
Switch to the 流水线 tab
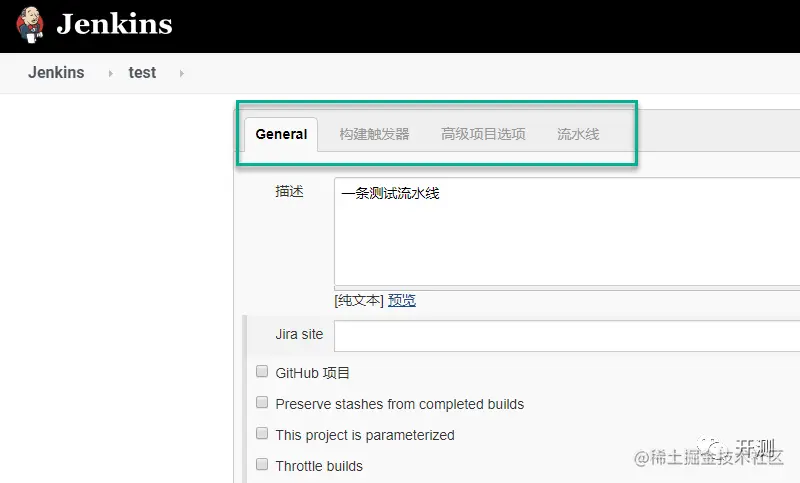pyautogui.click(x=578, y=134)
